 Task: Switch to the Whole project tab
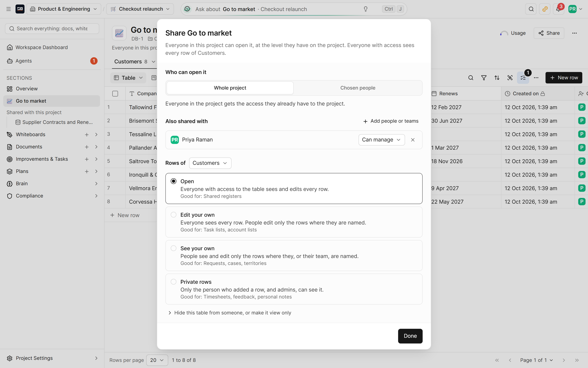pyautogui.click(x=230, y=88)
